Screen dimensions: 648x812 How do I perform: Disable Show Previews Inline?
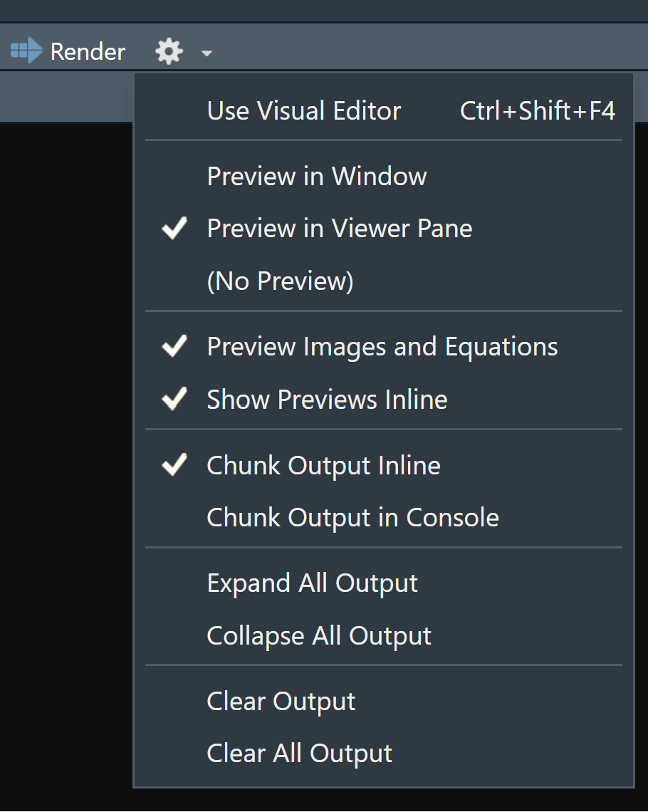(x=327, y=400)
